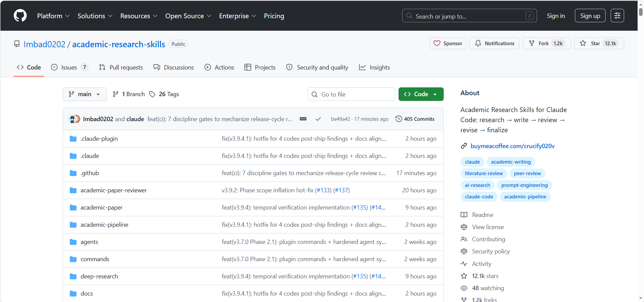Open lmbad0202 owner profile link

45,44
